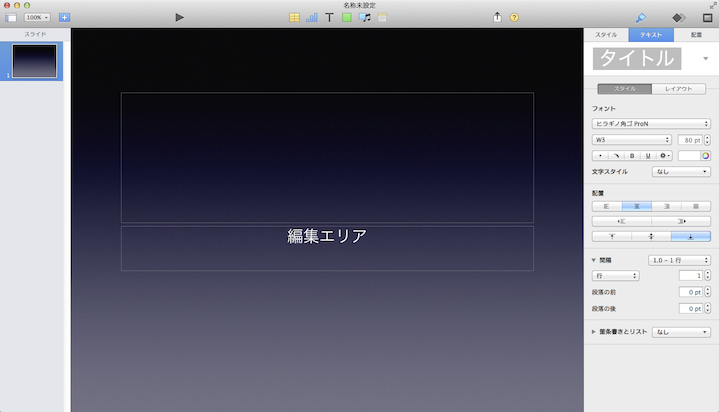This screenshot has height=412, width=719.
Task: Click the line spacing value field
Action: pos(691,276)
